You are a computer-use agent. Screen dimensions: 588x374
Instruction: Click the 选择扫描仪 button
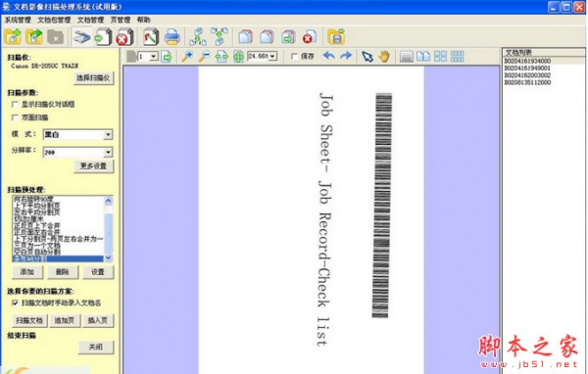[93, 78]
